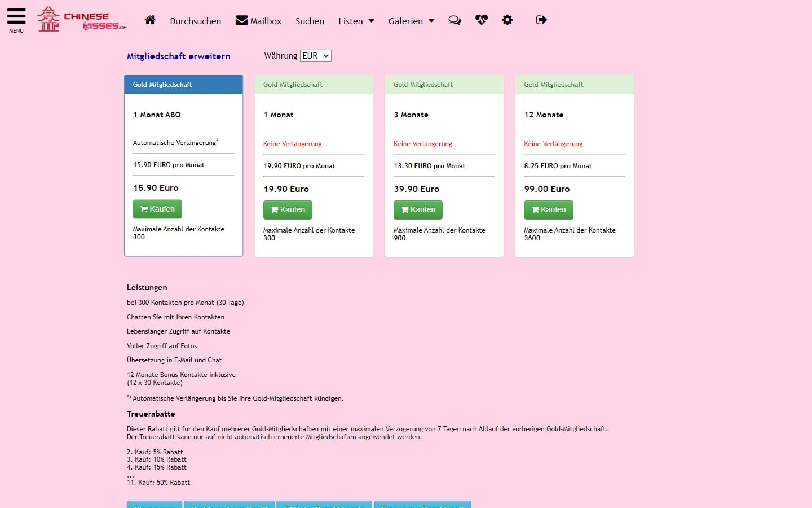Expand the Galerien dropdown menu
The image size is (812, 508).
click(411, 21)
